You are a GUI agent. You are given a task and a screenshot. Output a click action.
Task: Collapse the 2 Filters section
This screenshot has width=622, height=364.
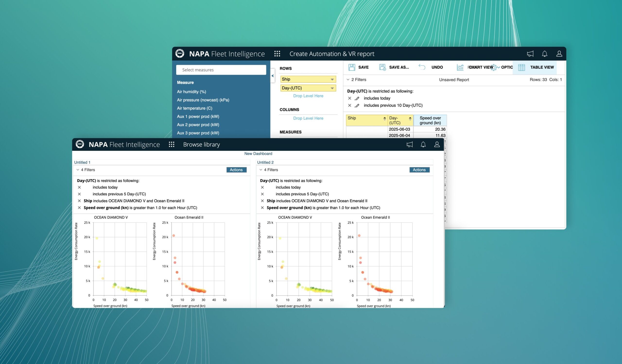click(348, 80)
